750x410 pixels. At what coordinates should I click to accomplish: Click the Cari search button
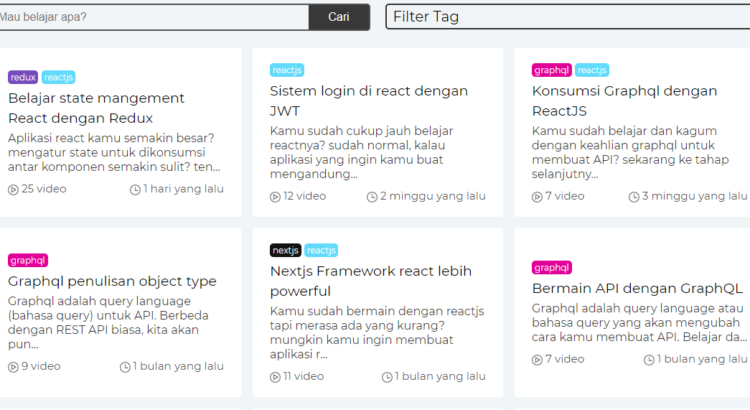(339, 17)
